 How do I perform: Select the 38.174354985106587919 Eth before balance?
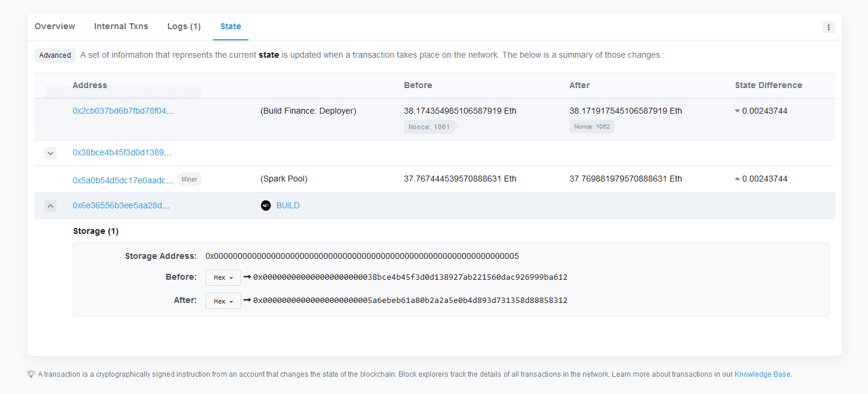(460, 111)
